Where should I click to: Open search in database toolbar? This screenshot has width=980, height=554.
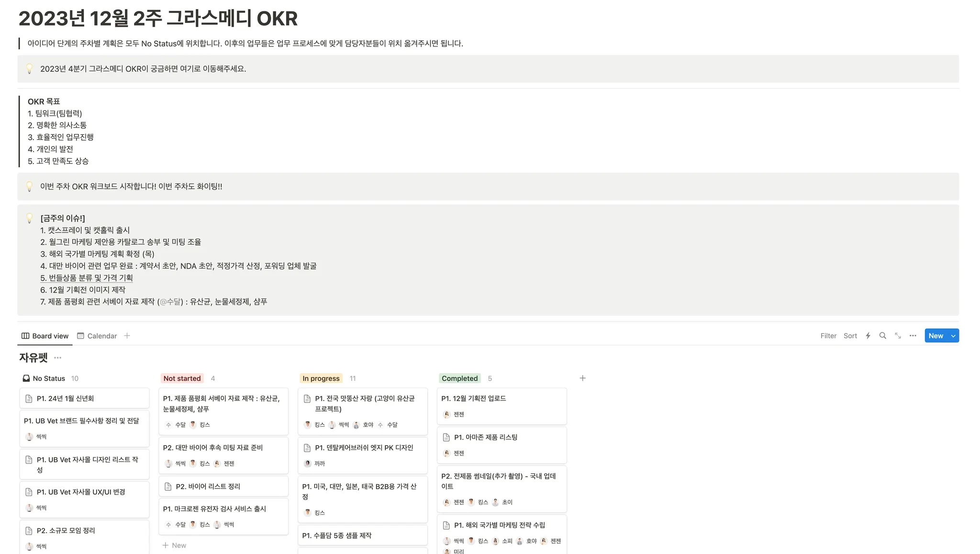pos(882,336)
